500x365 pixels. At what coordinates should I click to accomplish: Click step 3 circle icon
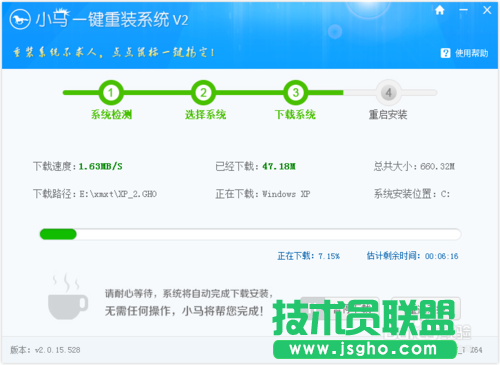pyautogui.click(x=296, y=92)
